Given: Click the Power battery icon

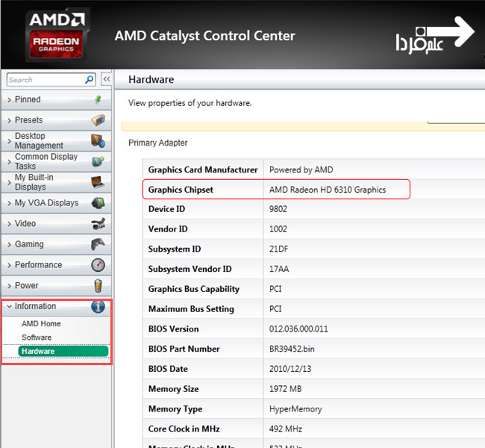Looking at the screenshot, I should pyautogui.click(x=98, y=285).
